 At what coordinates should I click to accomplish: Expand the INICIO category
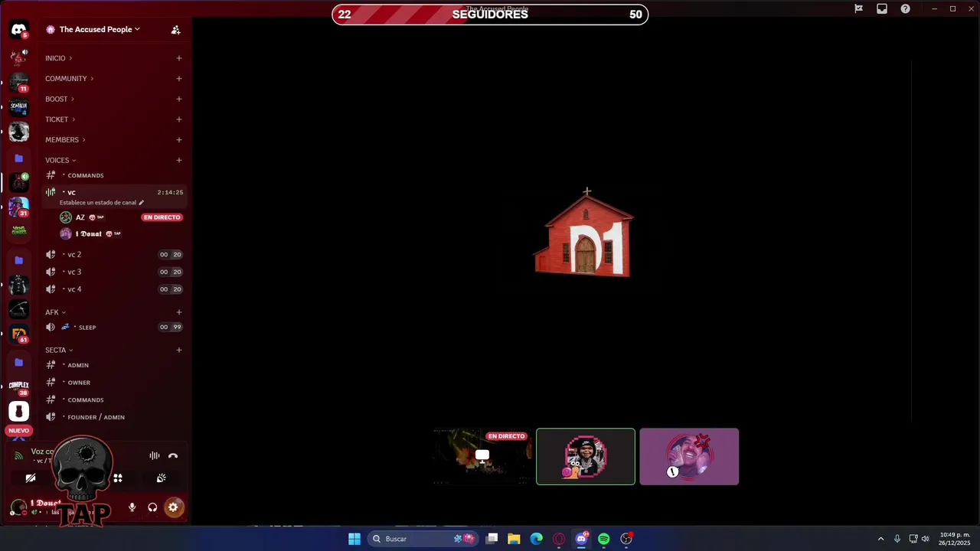pos(58,58)
